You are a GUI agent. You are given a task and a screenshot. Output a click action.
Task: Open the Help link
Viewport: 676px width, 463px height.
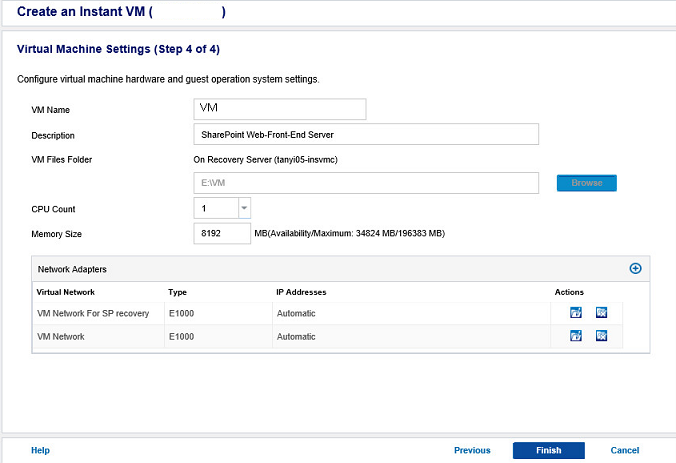[x=40, y=450]
